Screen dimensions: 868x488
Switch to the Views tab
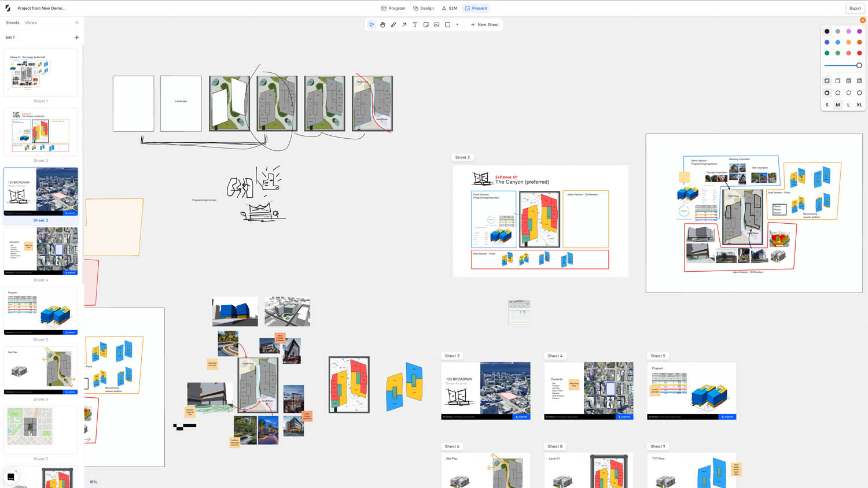point(31,23)
